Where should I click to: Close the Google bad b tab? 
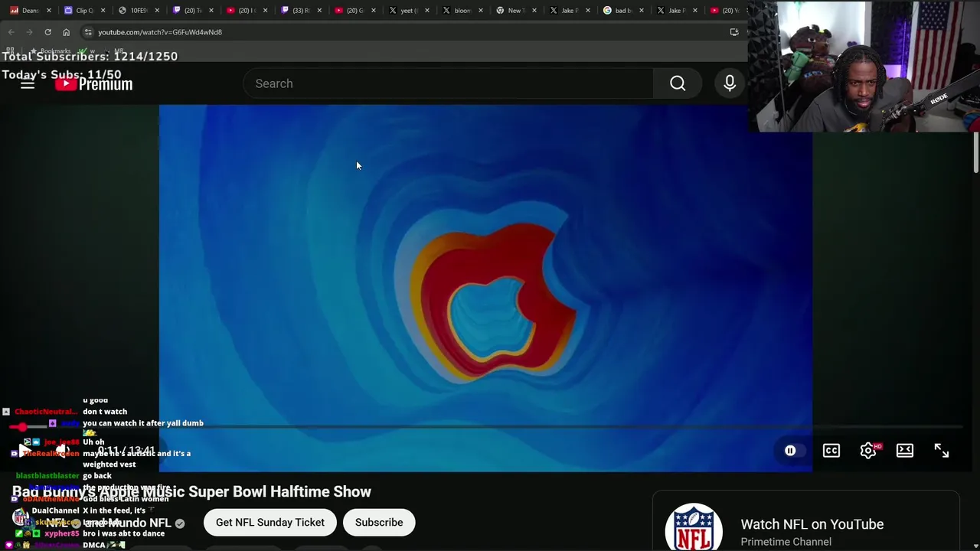[x=642, y=11]
